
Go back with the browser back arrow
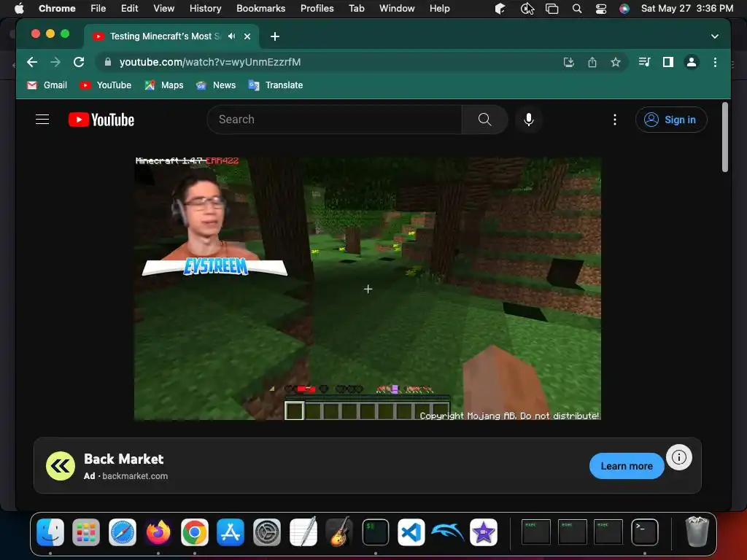coord(32,62)
